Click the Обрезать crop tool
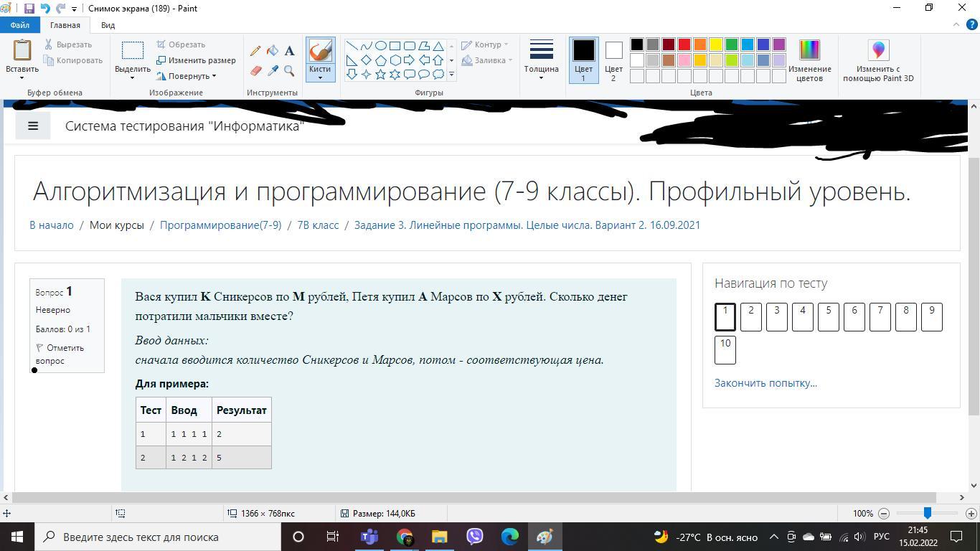Viewport: 980px width, 551px height. tap(181, 44)
